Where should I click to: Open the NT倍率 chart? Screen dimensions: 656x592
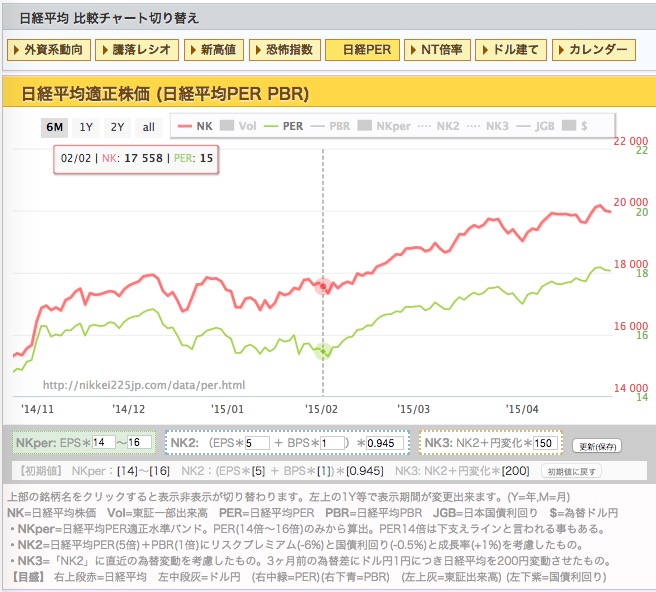[437, 50]
